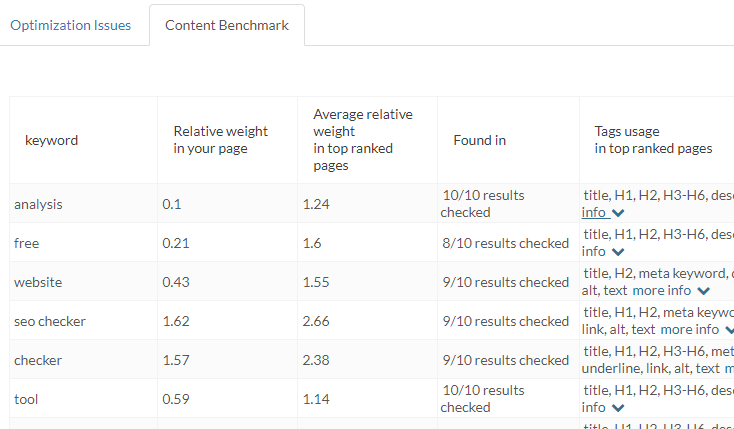Screen dimensions: 734x429
Task: Click the Found in column header
Action: [x=480, y=140]
